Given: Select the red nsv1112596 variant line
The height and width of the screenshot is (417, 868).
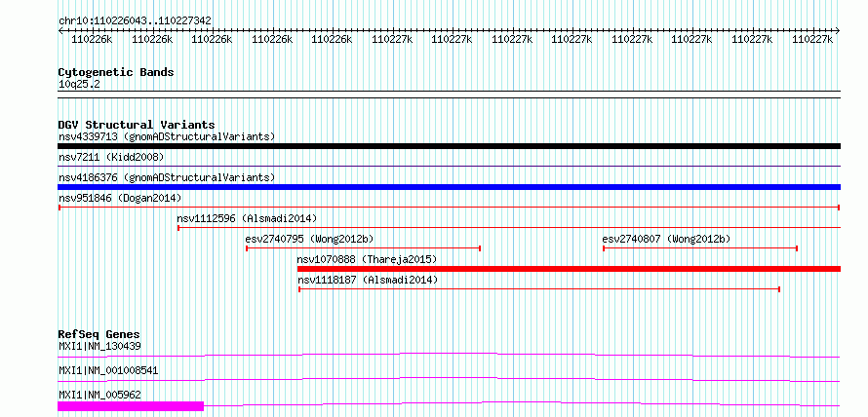Looking at the screenshot, I should [x=509, y=228].
